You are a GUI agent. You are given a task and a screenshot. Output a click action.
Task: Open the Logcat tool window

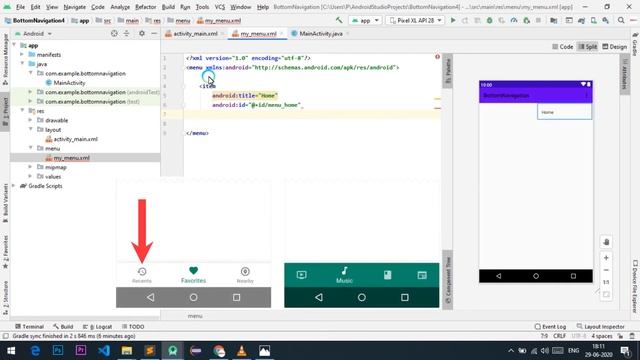(x=97, y=327)
